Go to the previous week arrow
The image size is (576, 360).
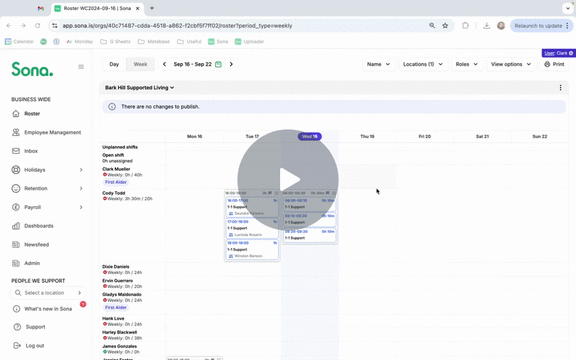click(x=164, y=64)
